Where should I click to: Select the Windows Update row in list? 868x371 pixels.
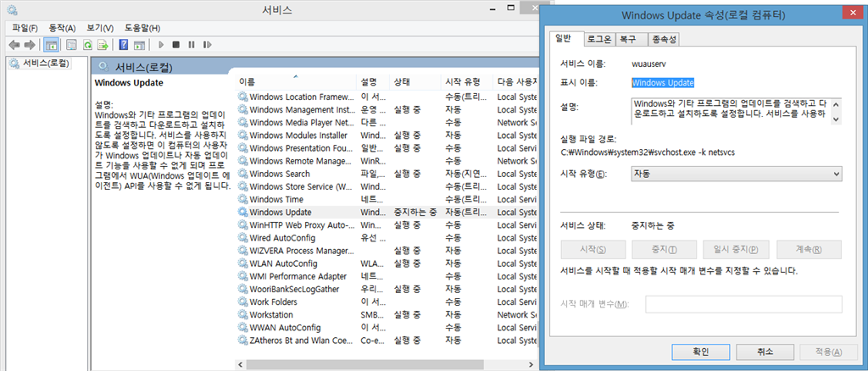pyautogui.click(x=387, y=213)
